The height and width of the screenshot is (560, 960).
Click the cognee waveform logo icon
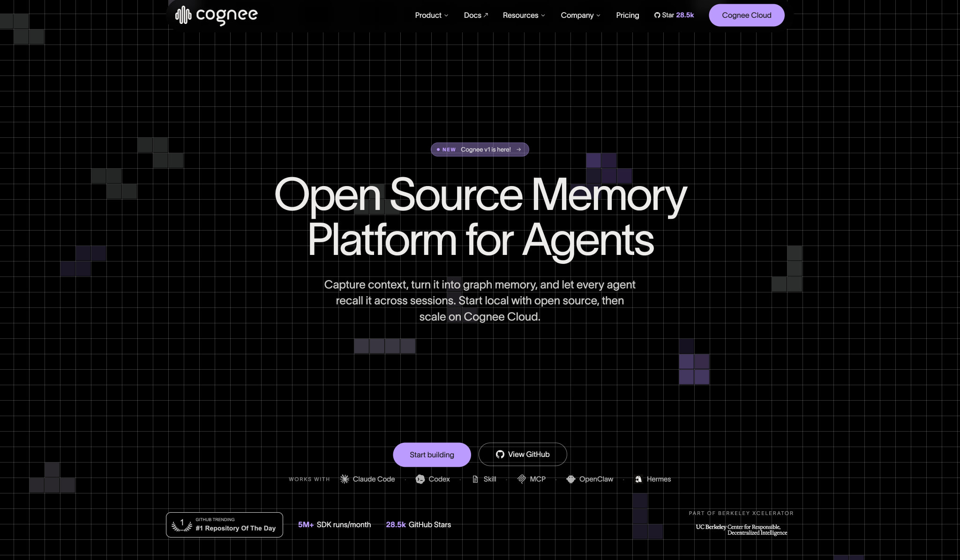tap(183, 15)
